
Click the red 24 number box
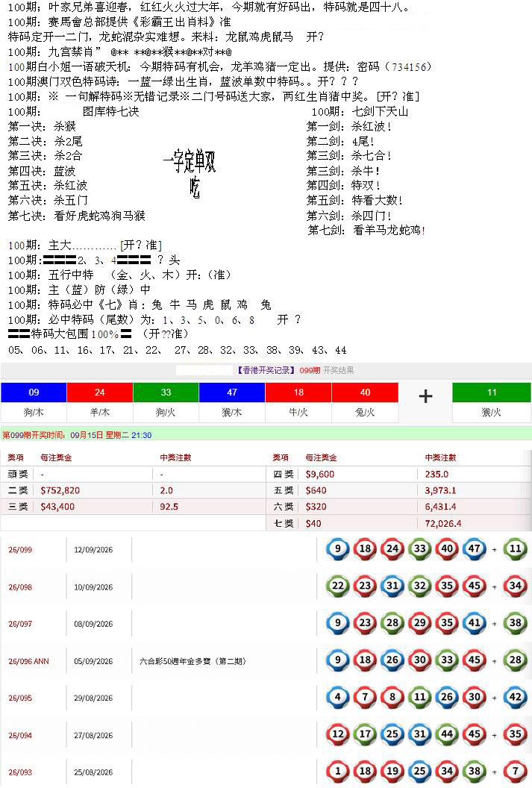click(99, 392)
